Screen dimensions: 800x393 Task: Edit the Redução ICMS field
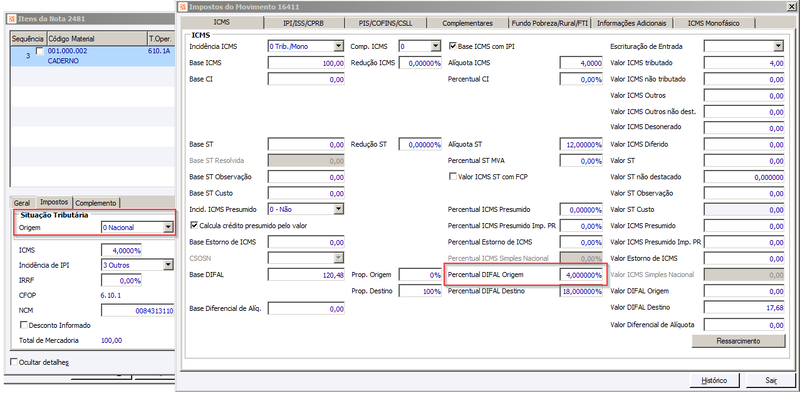pos(420,63)
